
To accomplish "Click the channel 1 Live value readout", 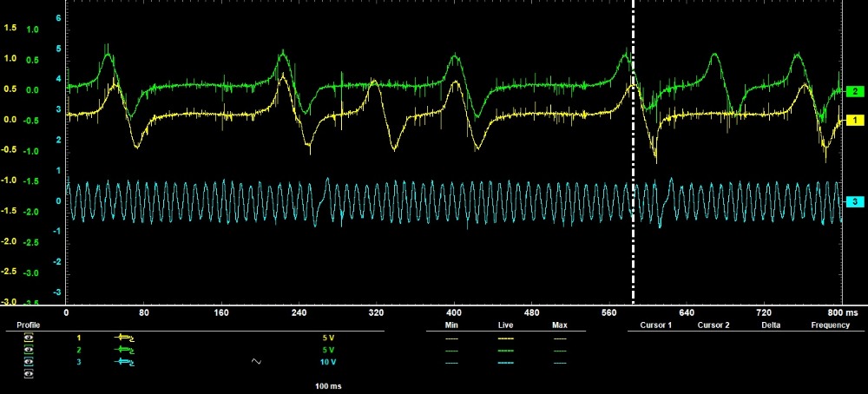I will coord(506,337).
